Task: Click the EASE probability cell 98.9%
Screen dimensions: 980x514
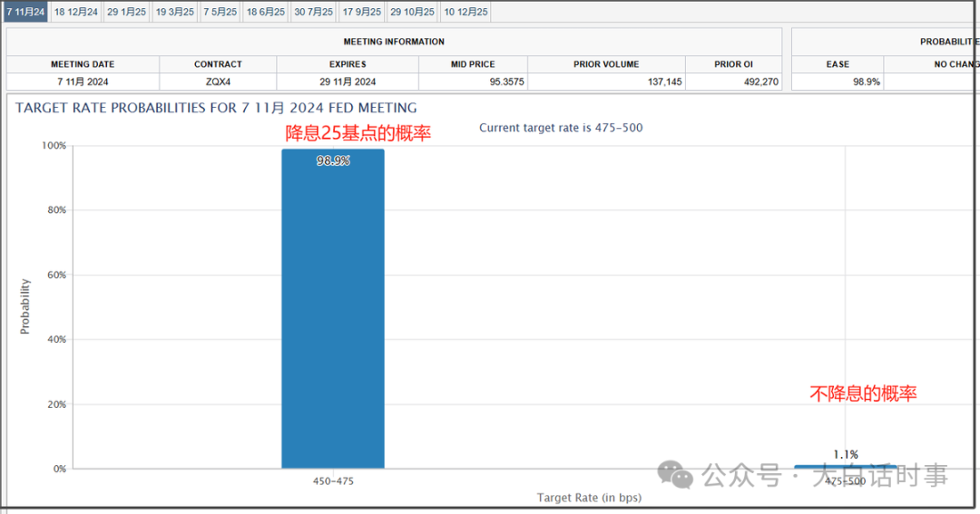Action: click(838, 82)
